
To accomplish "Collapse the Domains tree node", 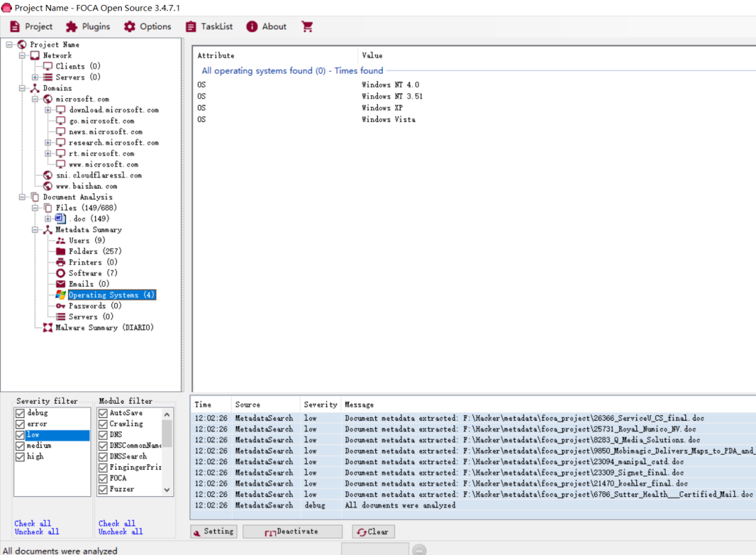I will [x=22, y=88].
